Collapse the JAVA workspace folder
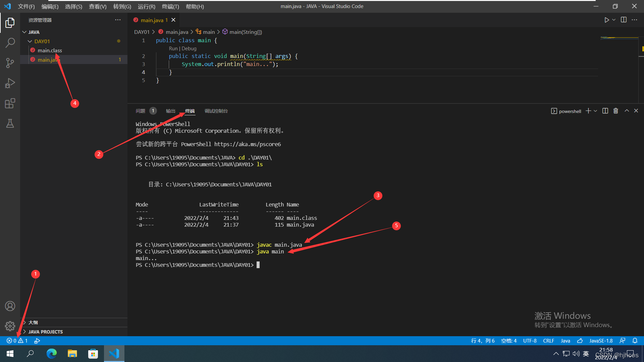The image size is (644, 362). pos(74,32)
